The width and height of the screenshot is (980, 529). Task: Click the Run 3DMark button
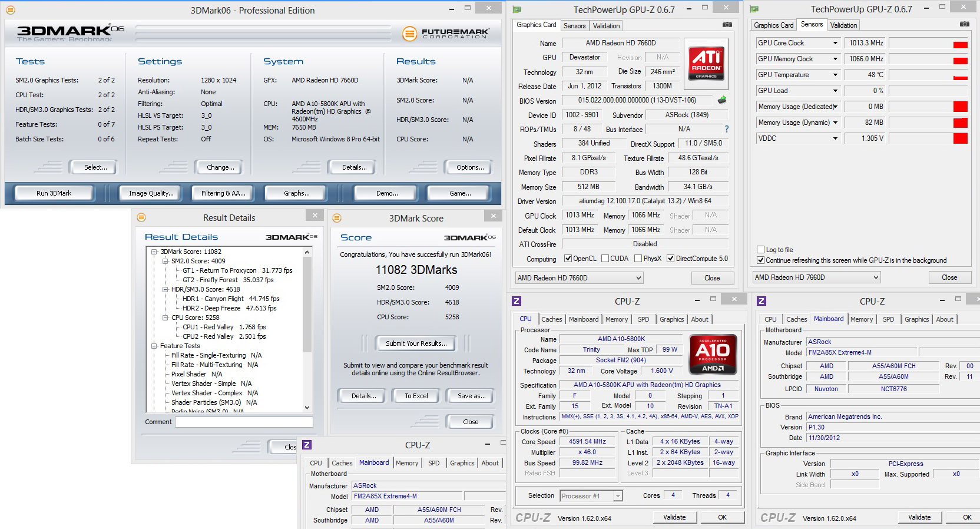pyautogui.click(x=54, y=193)
